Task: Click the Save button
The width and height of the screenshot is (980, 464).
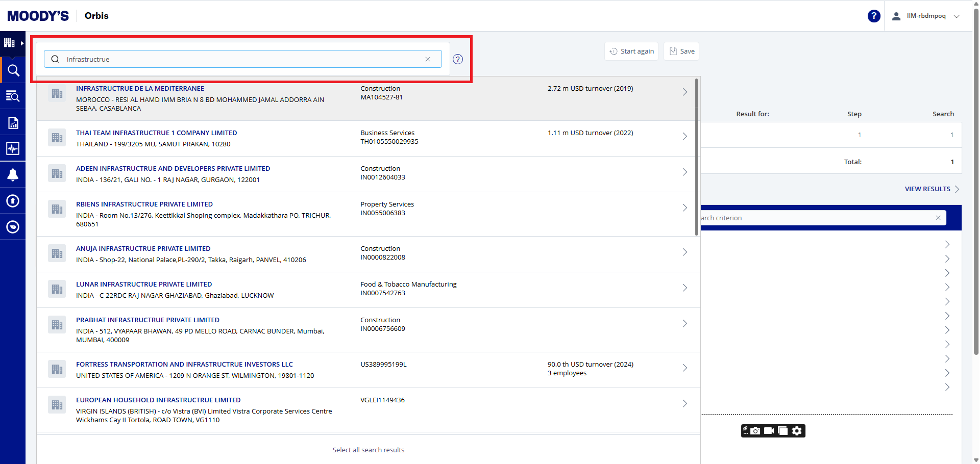Action: coord(681,51)
